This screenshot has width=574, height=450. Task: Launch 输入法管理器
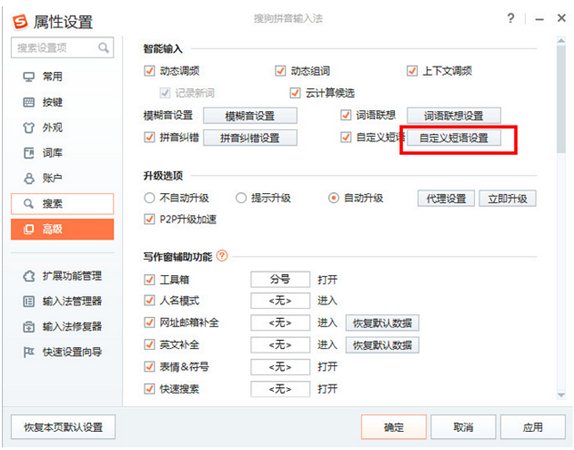[x=62, y=301]
